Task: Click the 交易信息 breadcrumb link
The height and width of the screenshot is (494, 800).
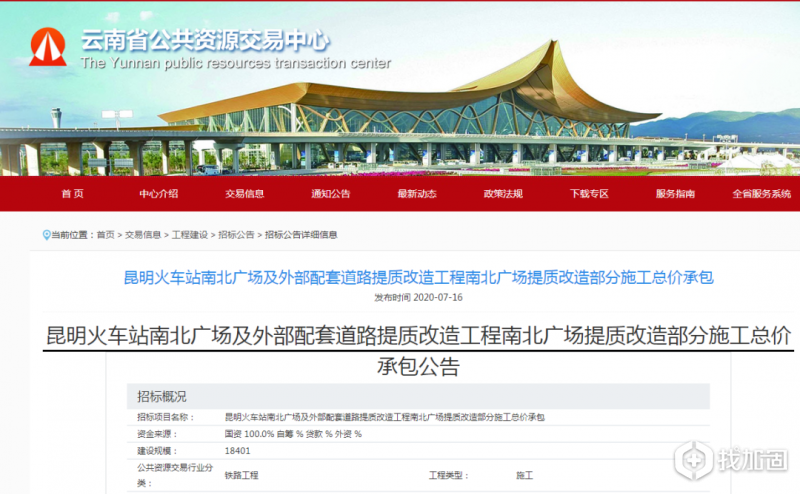Action: coord(143,235)
